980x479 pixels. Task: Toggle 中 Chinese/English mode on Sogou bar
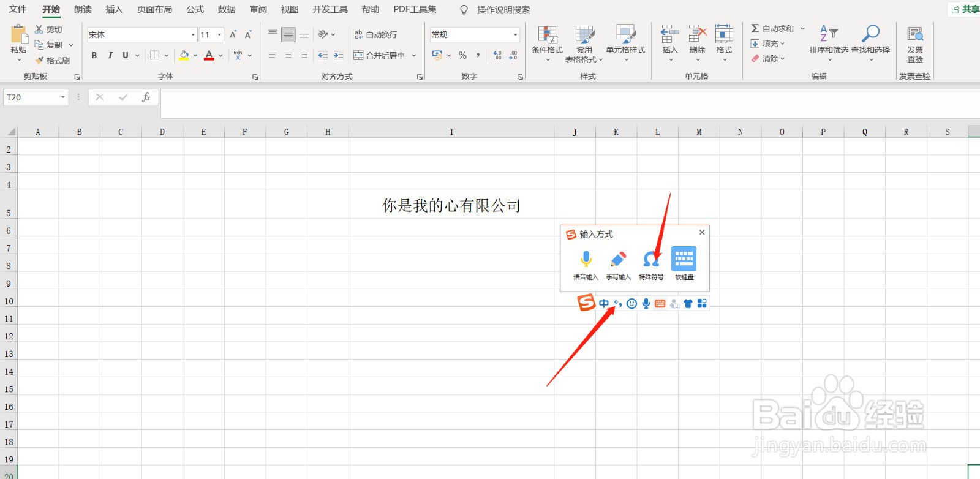[x=604, y=304]
